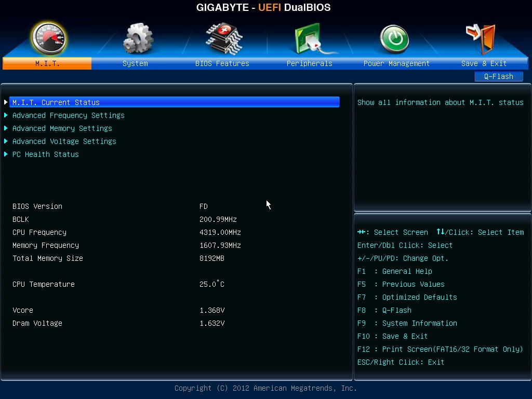Click the F7 Optimized Defaults hint
Screen dimensions: 532x399
pyautogui.click(x=407, y=297)
